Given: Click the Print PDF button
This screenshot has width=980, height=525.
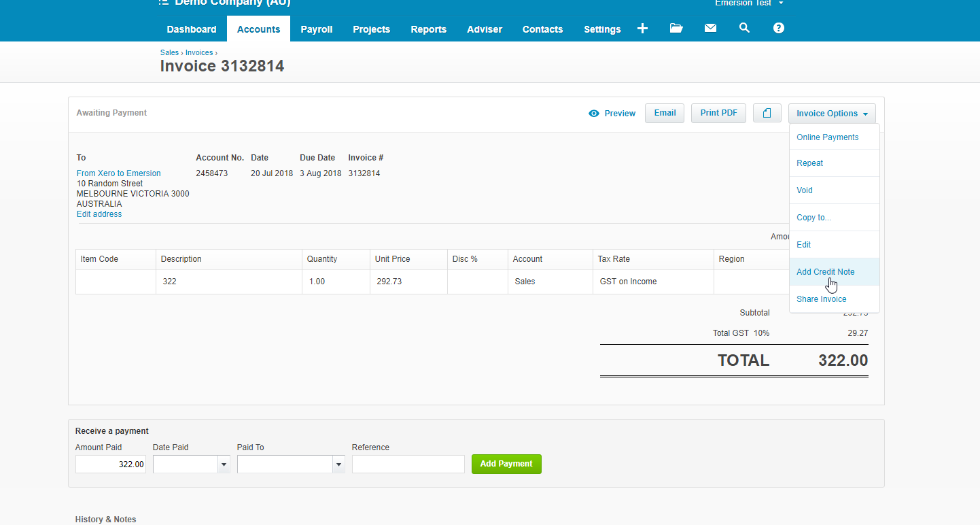Looking at the screenshot, I should click(718, 113).
